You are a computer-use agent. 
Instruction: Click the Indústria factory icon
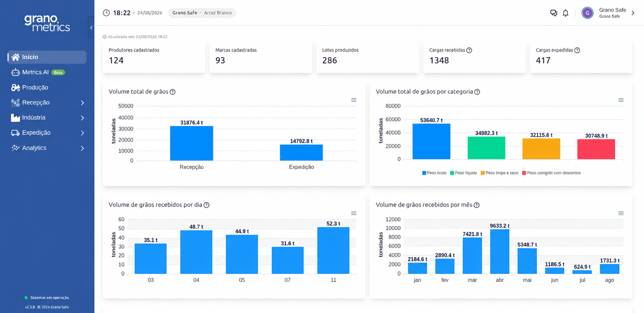tap(15, 118)
